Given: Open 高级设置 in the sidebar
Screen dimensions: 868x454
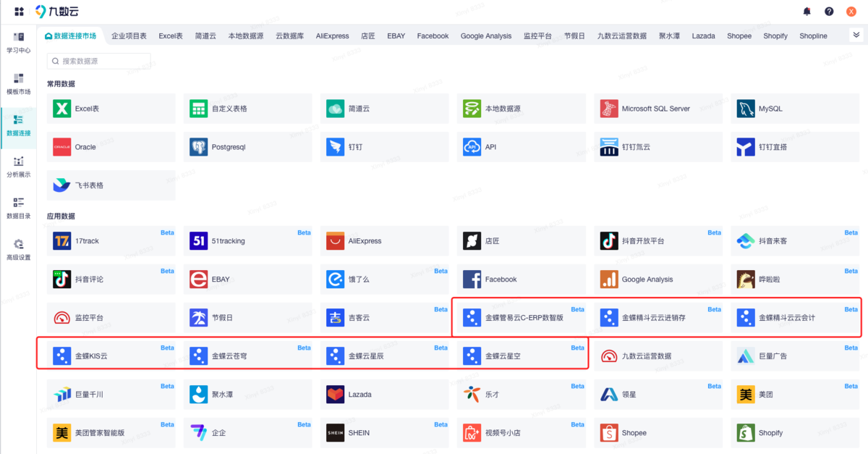Looking at the screenshot, I should pos(19,249).
